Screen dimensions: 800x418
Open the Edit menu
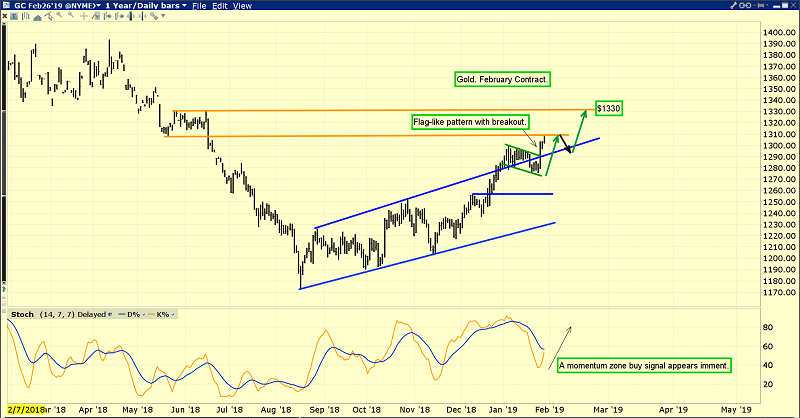pyautogui.click(x=220, y=6)
